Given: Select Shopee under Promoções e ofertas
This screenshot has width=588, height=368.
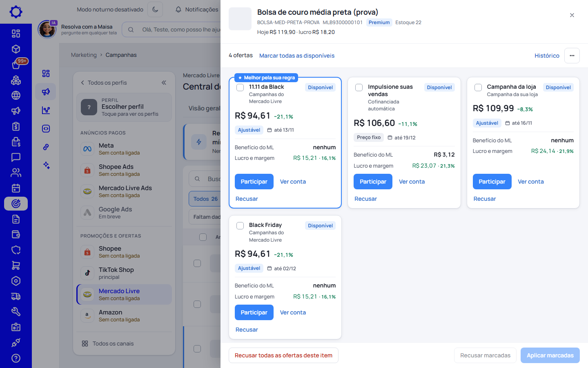Looking at the screenshot, I should 124,252.
